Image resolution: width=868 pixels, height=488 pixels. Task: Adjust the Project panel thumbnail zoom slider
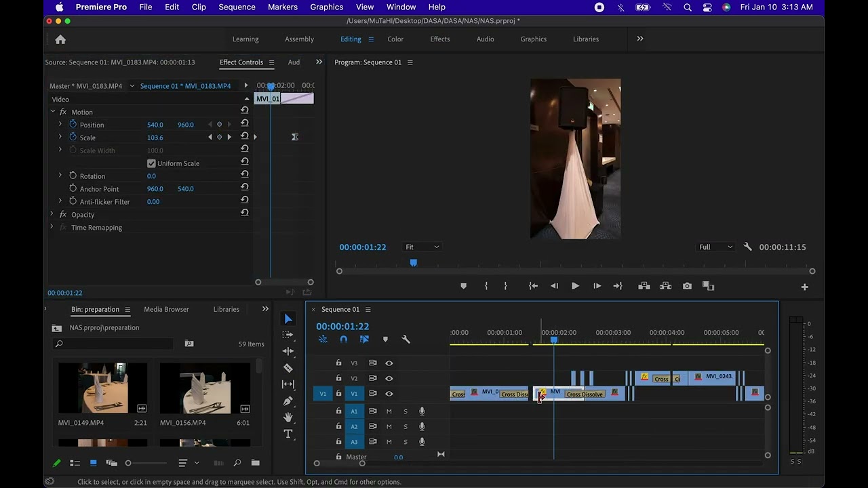[128, 463]
